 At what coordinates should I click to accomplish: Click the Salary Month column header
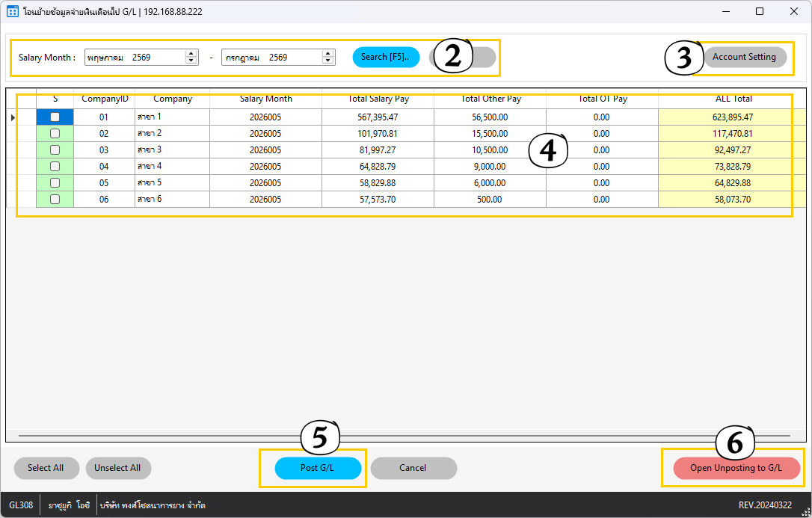pos(265,99)
